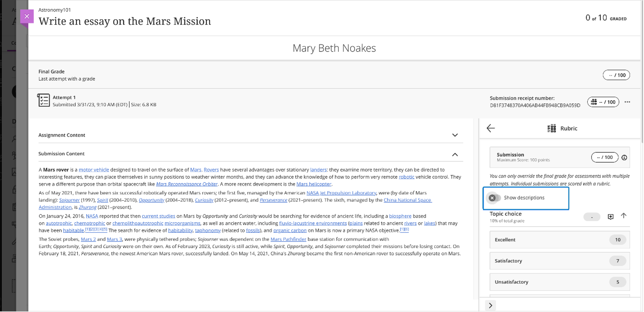644x312 pixels.
Task: Open the current studies link
Action: click(158, 216)
